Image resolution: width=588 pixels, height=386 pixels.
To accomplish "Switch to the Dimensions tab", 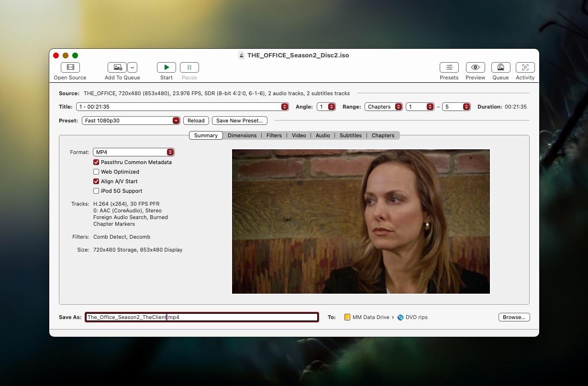I will click(x=242, y=135).
